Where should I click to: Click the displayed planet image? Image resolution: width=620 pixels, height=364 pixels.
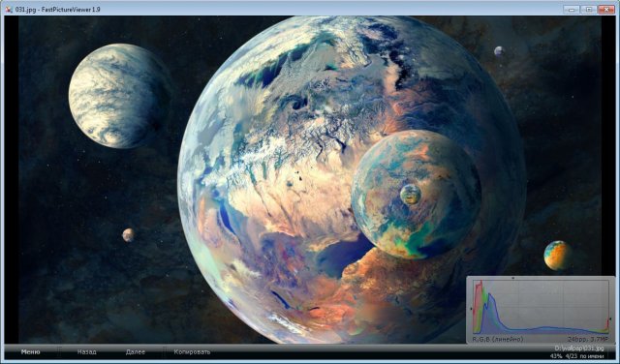click(310, 179)
